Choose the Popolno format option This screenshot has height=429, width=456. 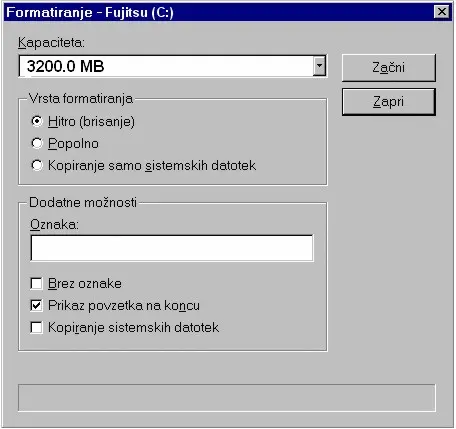37,143
